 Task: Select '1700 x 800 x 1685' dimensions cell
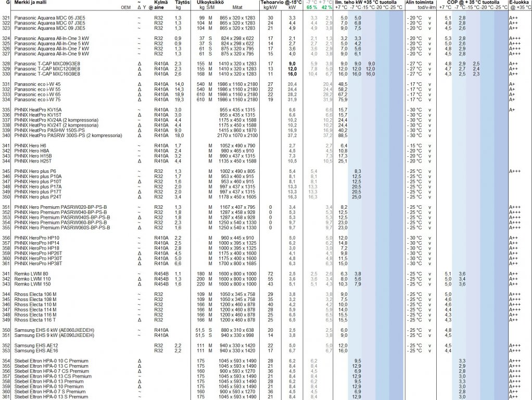tap(237, 263)
